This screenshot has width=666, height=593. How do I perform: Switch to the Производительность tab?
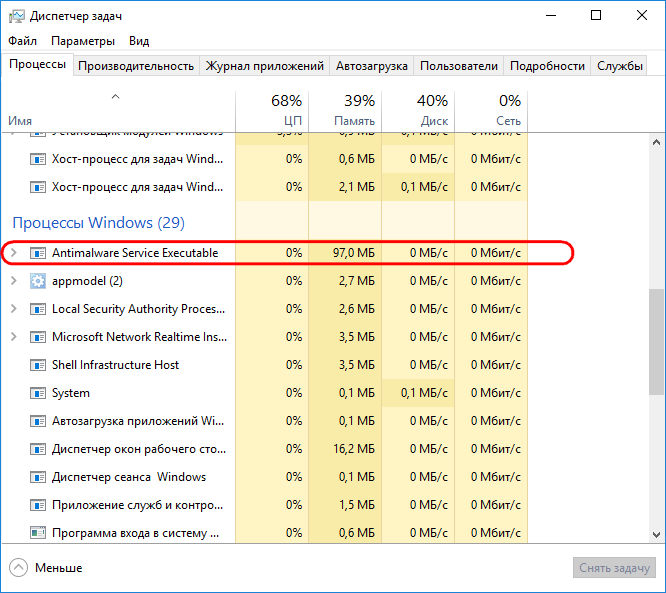(x=136, y=66)
